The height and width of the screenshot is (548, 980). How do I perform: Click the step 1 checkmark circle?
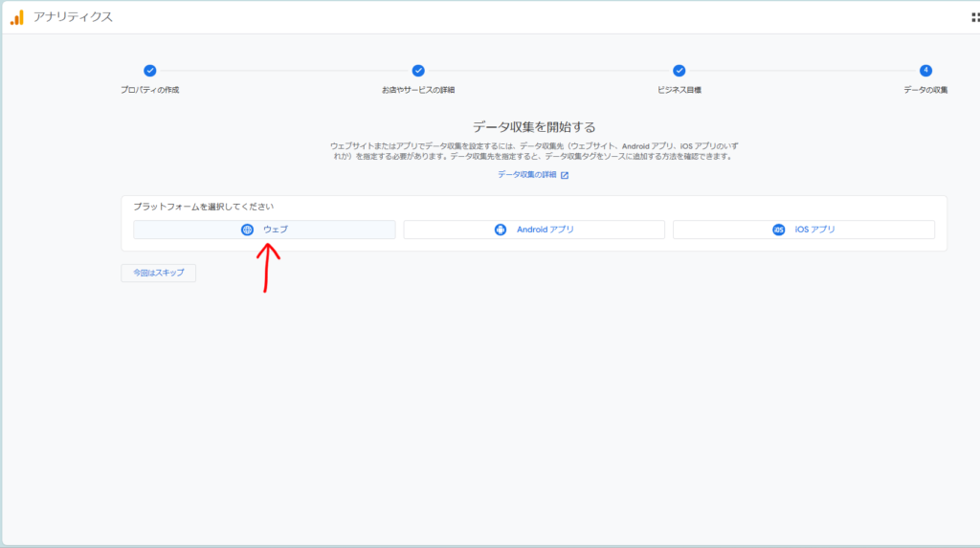tap(149, 71)
